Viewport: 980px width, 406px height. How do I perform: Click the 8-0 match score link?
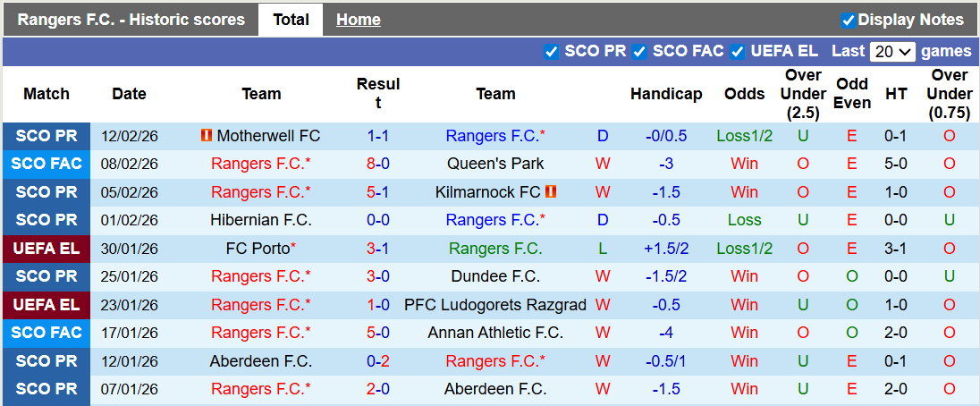coord(377,164)
